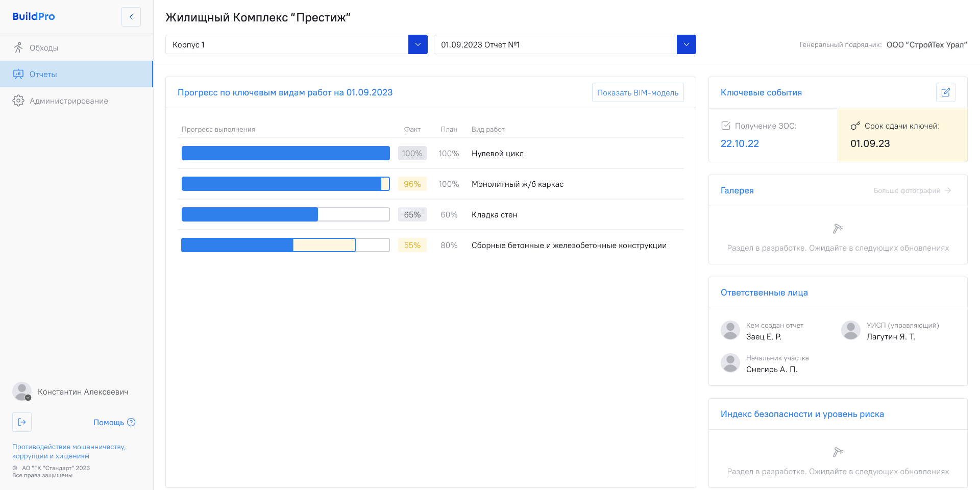
Task: Open the Корпус 1 dropdown arrow
Action: point(418,44)
